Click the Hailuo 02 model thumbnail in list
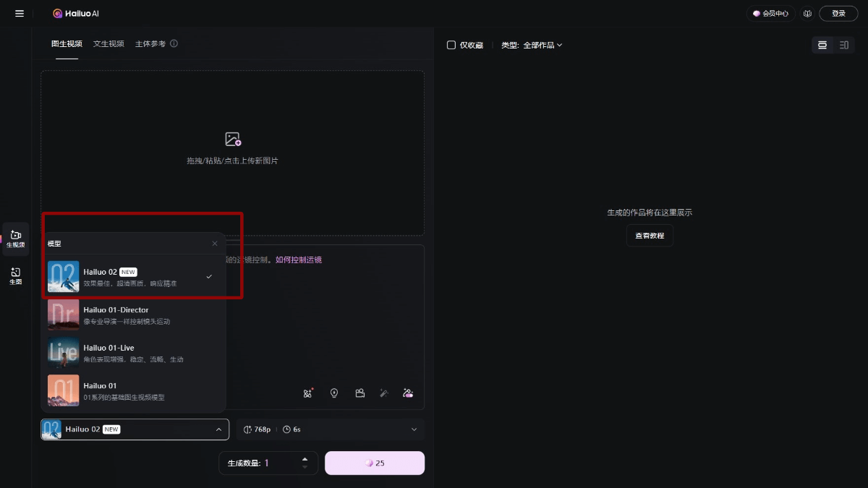The width and height of the screenshot is (868, 488). click(64, 277)
